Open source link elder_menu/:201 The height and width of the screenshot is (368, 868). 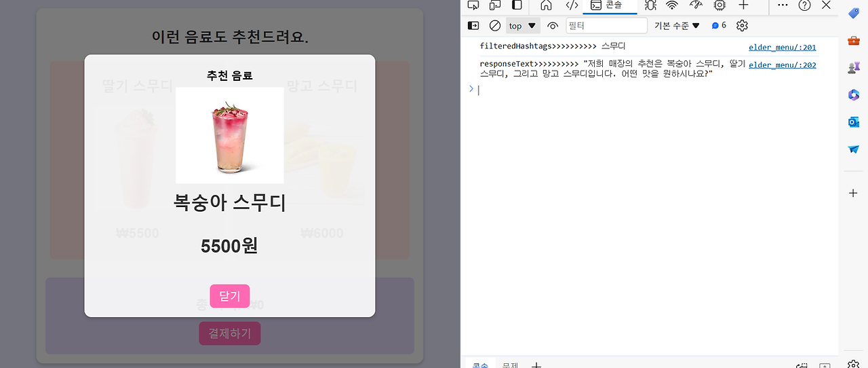[x=783, y=48]
